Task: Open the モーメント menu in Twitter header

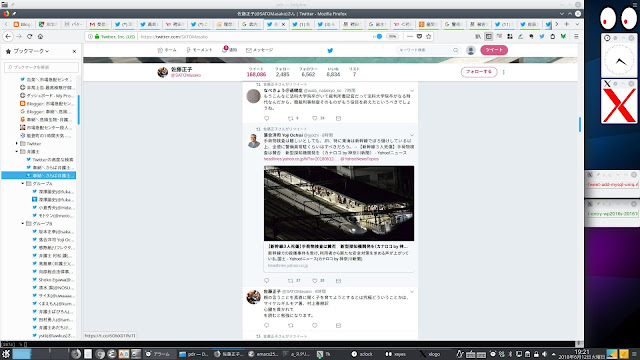Action: click(199, 50)
